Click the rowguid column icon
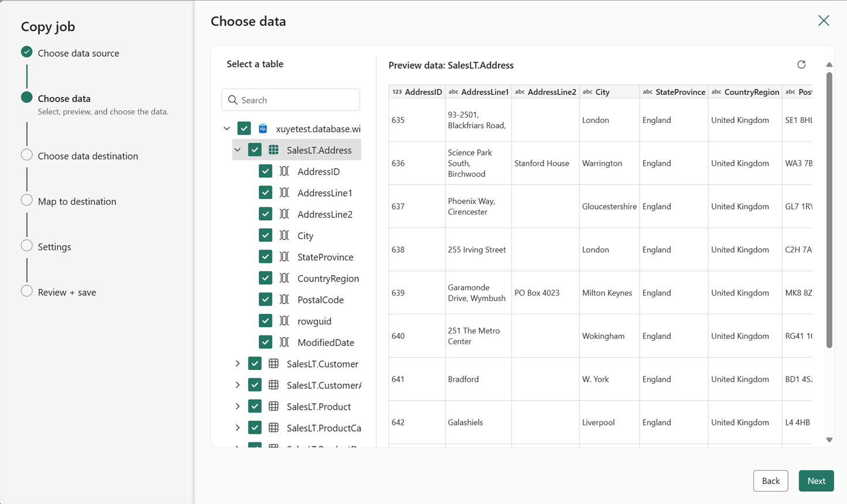 point(284,321)
